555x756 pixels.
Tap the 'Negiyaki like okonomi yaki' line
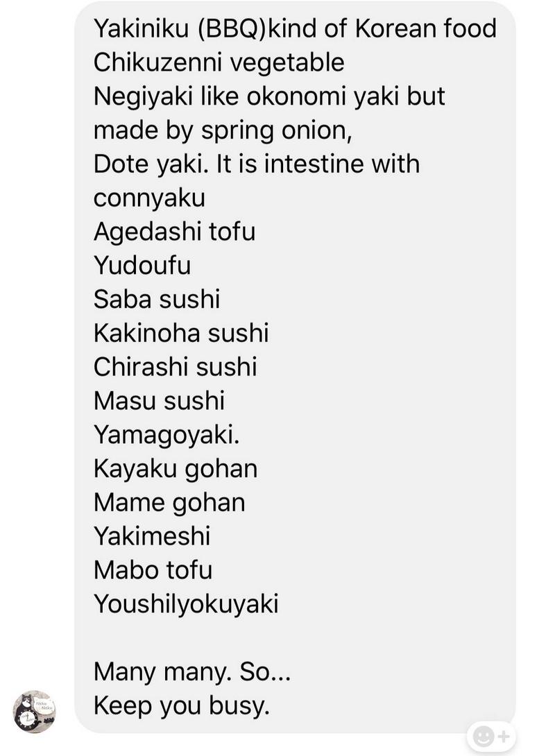coord(269,96)
